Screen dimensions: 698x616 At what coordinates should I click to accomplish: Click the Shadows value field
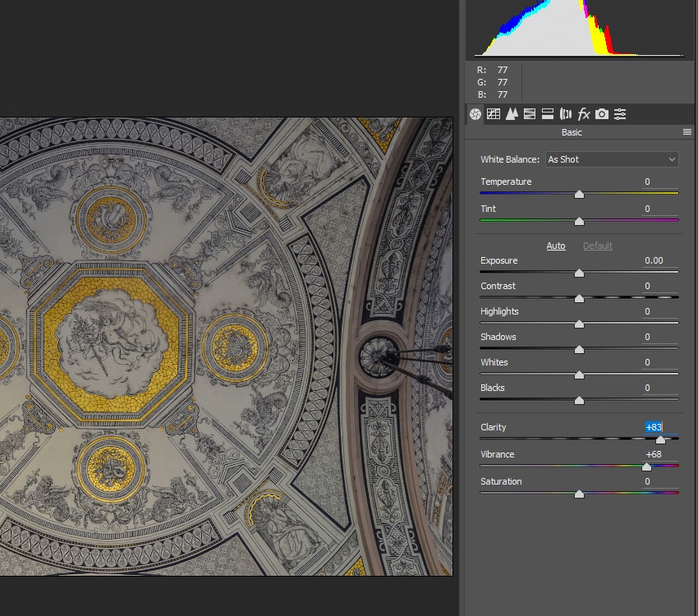659,337
